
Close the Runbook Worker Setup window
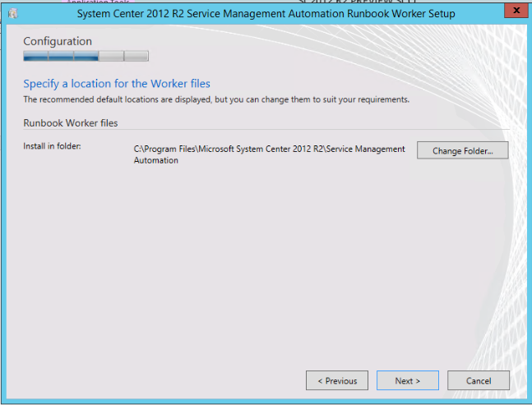coord(514,11)
